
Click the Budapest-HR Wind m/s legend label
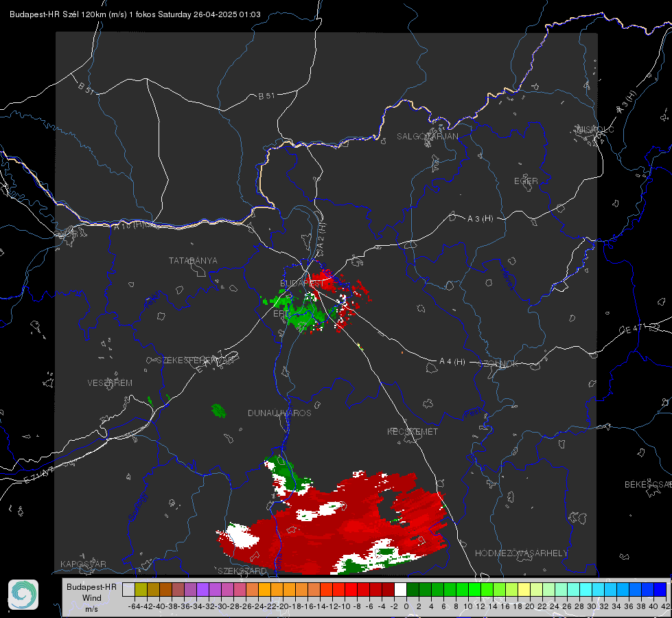(91, 598)
